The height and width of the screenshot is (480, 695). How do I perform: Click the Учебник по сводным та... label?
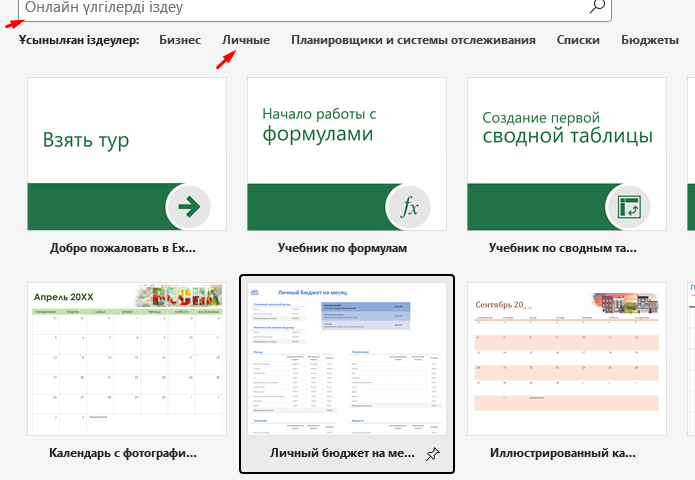coord(562,248)
